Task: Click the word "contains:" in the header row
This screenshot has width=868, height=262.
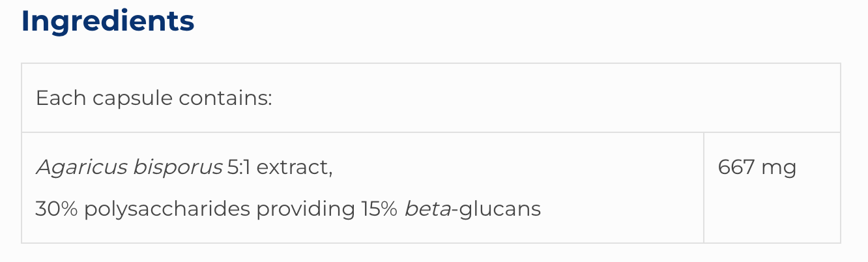Action: (225, 98)
